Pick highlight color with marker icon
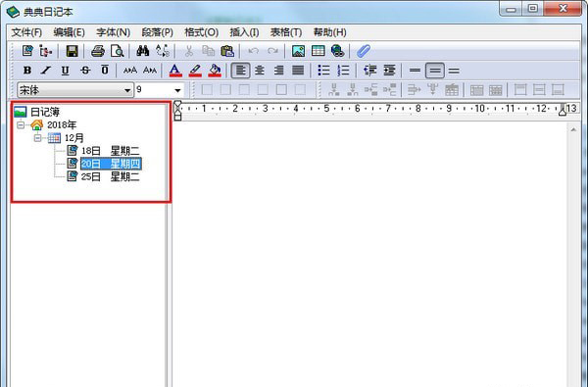This screenshot has width=588, height=387. pyautogui.click(x=195, y=71)
